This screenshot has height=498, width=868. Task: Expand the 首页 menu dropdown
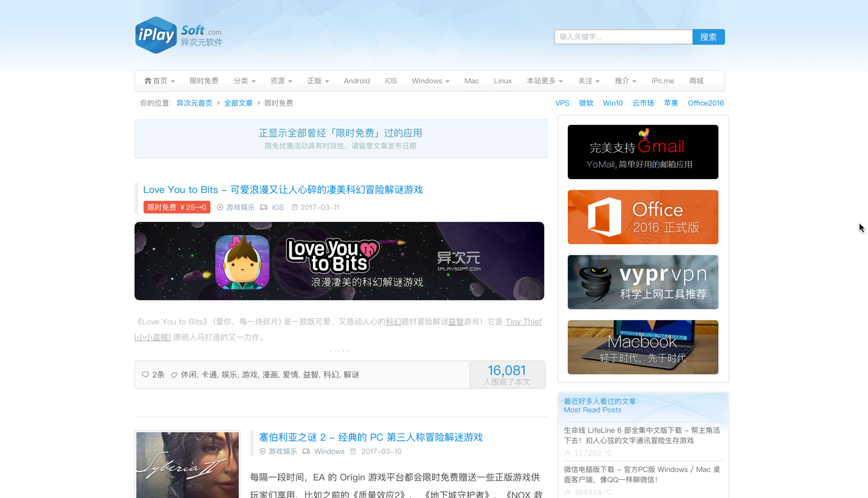point(160,81)
